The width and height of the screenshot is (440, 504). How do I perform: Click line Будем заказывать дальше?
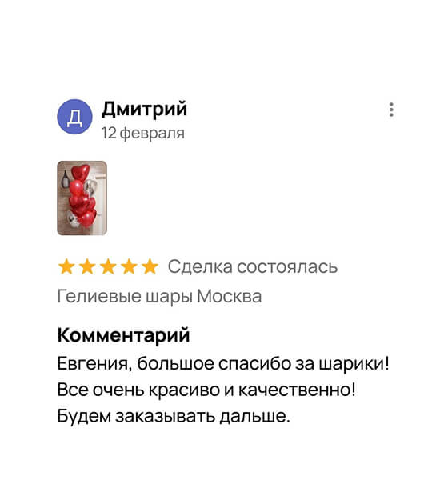point(174,416)
